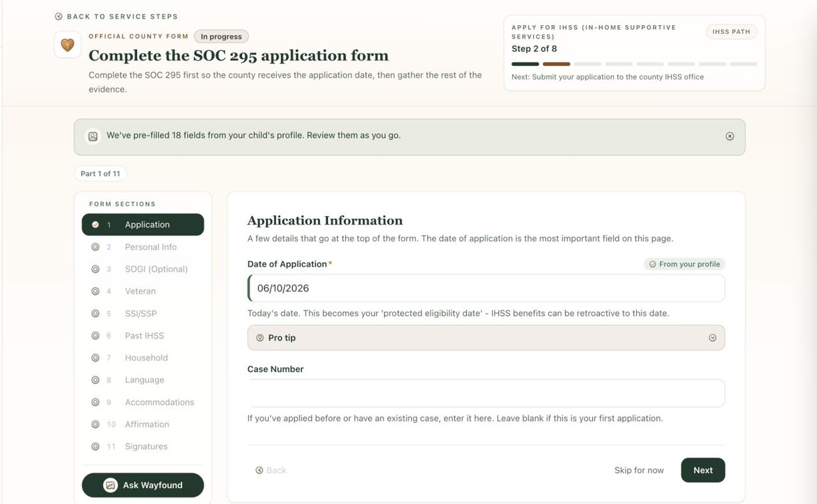Screen dimensions: 817x504
Task: Click the Back button
Action: 271,470
